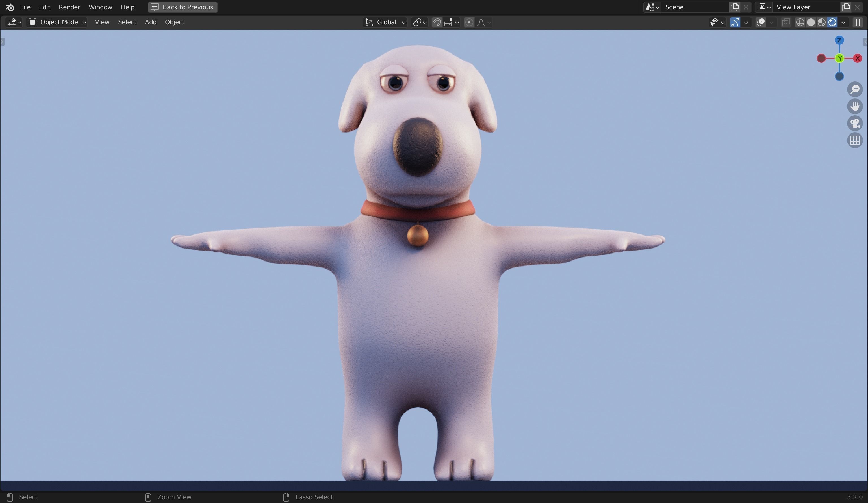Open the File menu
868x503 pixels.
[x=25, y=7]
